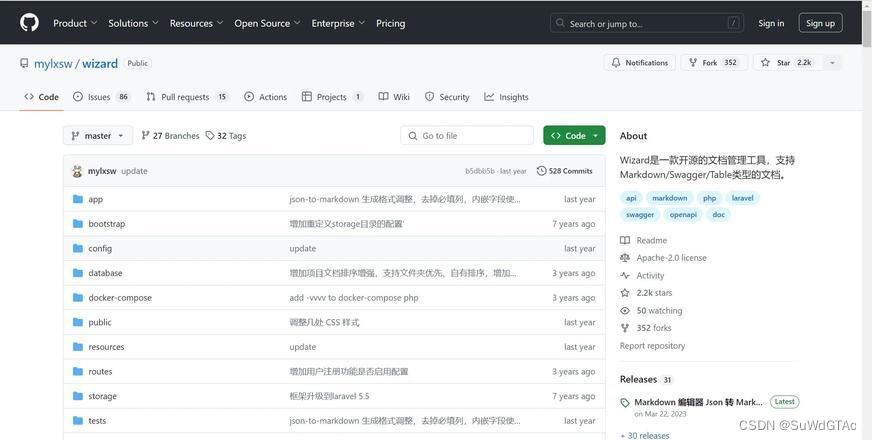Switch to the Issues tab
872x440 pixels.
point(101,97)
